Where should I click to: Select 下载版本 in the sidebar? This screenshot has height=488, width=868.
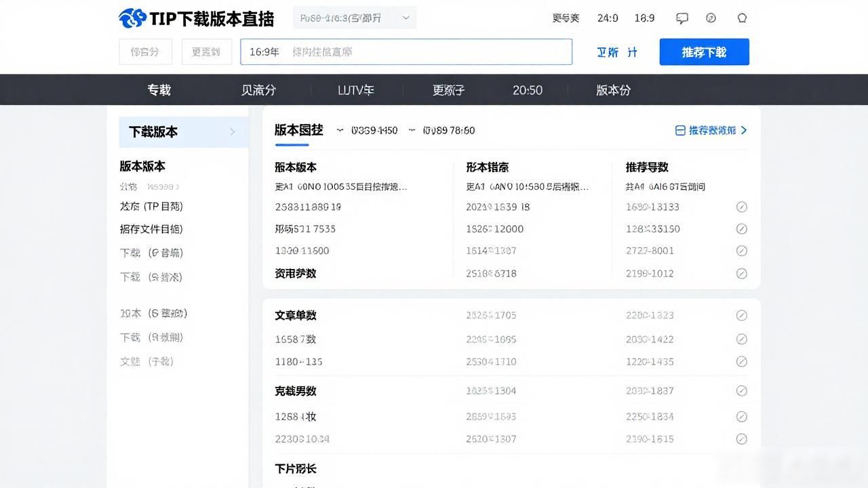[184, 132]
